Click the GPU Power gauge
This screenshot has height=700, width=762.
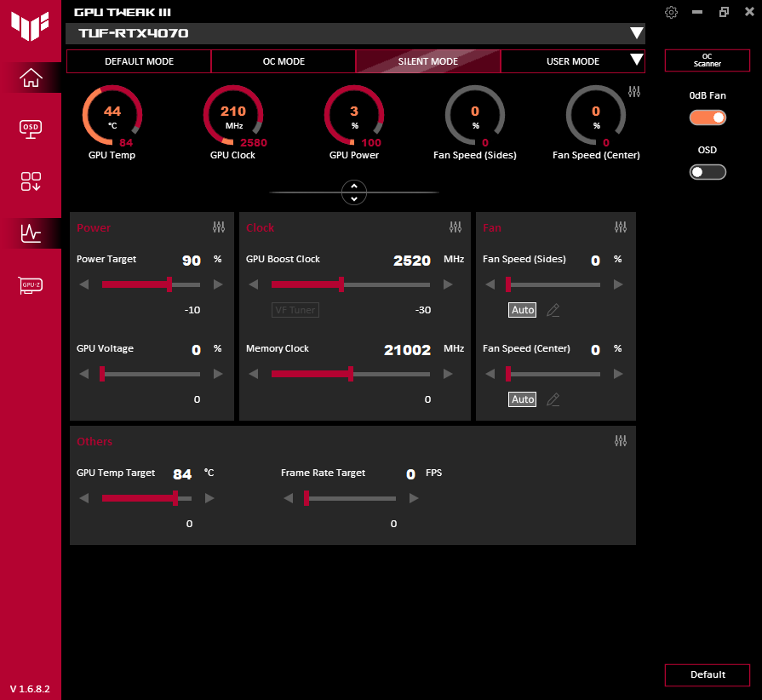click(x=354, y=116)
